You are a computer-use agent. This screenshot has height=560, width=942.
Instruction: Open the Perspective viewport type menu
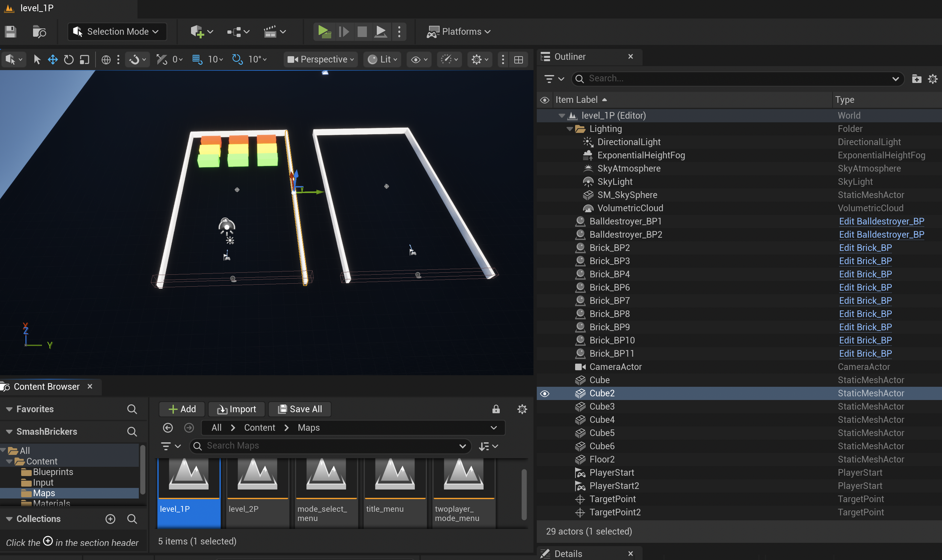coord(321,59)
